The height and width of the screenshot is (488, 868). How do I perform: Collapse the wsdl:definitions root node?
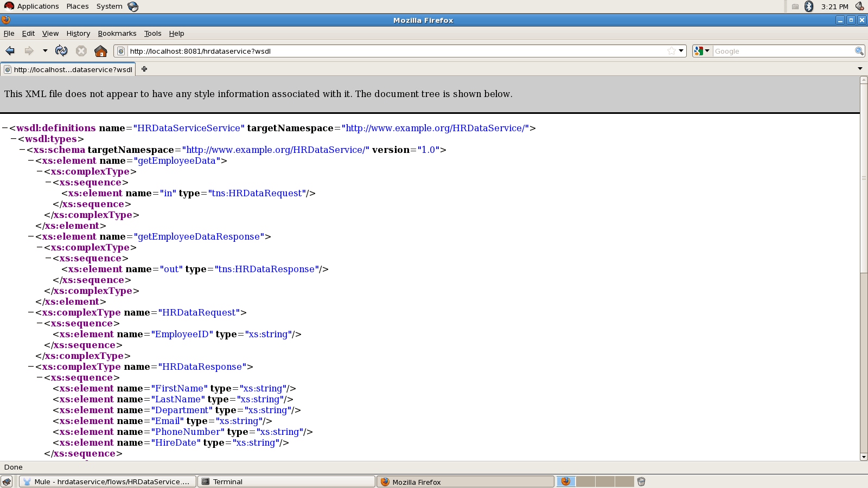pos(5,128)
